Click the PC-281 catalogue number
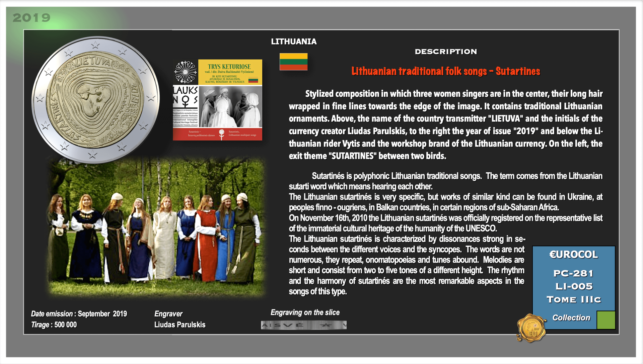The height and width of the screenshot is (364, 643). [x=573, y=273]
